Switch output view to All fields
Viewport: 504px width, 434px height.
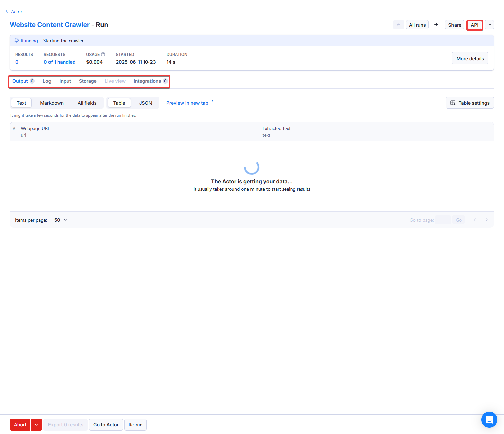pyautogui.click(x=87, y=103)
